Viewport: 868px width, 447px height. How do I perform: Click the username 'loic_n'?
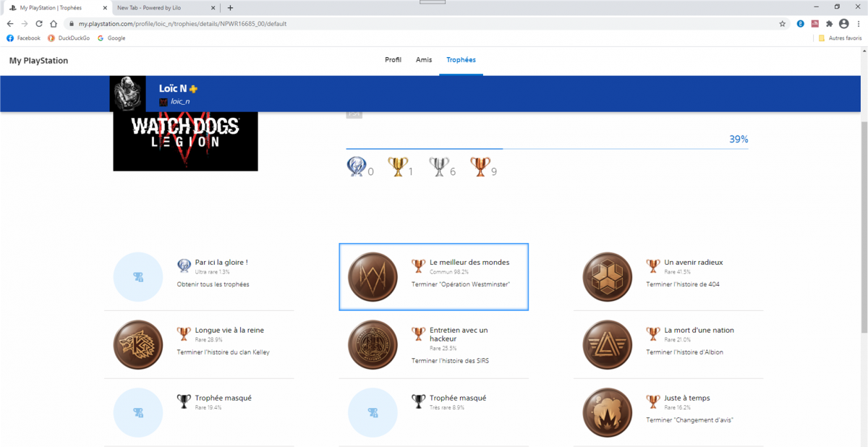(180, 102)
